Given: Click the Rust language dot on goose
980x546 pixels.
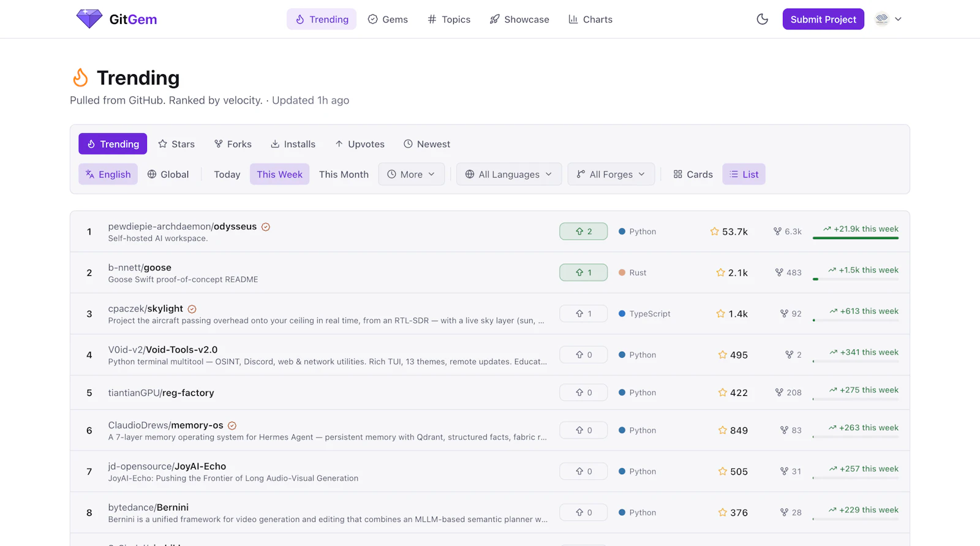Looking at the screenshot, I should 622,272.
